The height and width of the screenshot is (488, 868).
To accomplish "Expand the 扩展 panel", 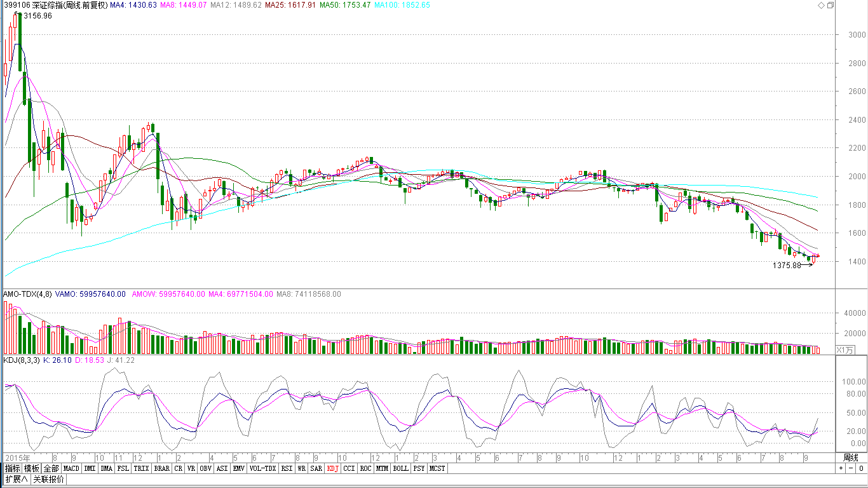I will (x=17, y=479).
